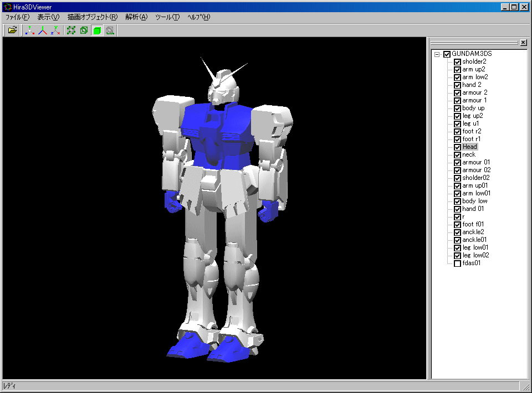Viewport: 532px width, 393px height.
Task: Toggle the colored axis lines icon
Action: pos(43,30)
